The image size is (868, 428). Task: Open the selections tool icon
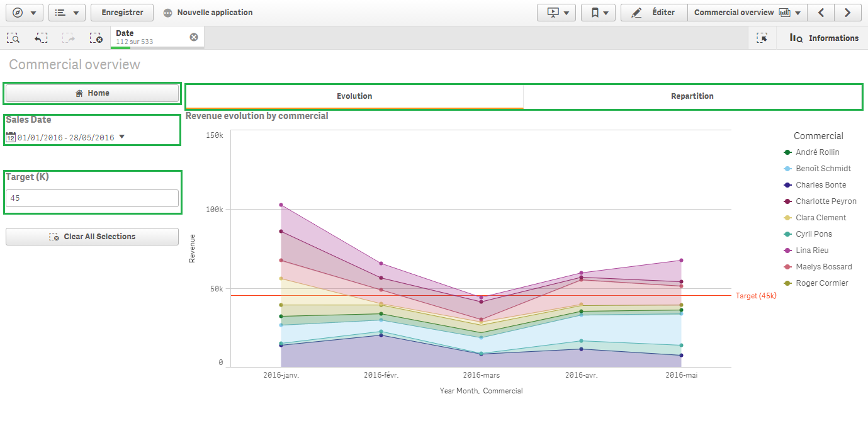[762, 38]
